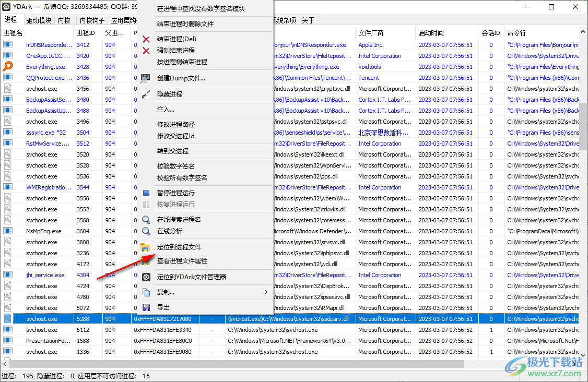Click the horizontal scrollbar left arrow
This screenshot has height=382, width=588.
pos(5,364)
